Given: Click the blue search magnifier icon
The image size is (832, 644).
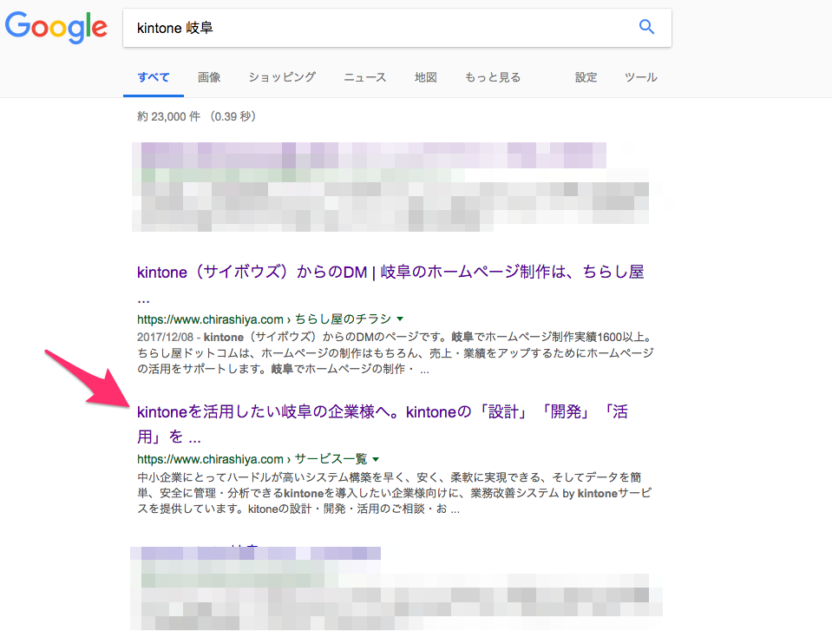Looking at the screenshot, I should pyautogui.click(x=646, y=27).
